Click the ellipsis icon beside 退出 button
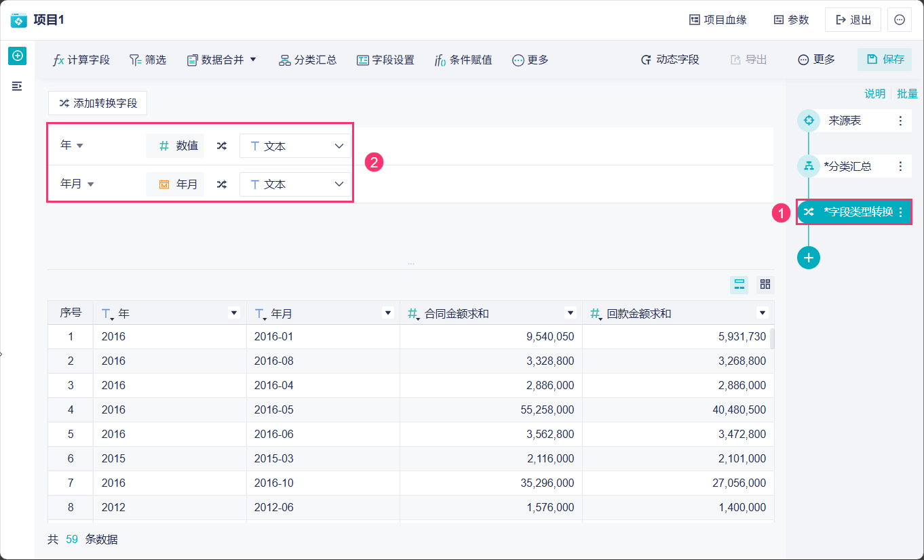Viewport: 924px width, 560px height. pyautogui.click(x=900, y=20)
